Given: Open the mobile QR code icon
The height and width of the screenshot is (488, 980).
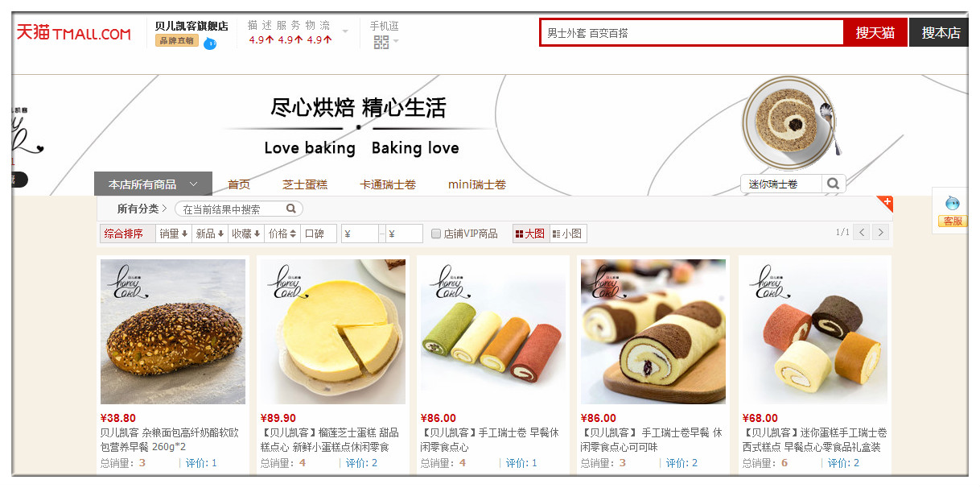Looking at the screenshot, I should (x=381, y=42).
